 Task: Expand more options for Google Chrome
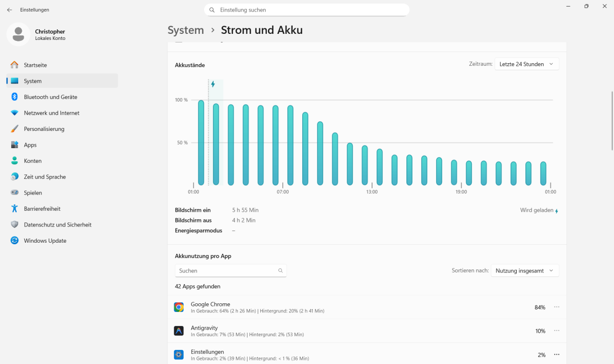point(557,307)
